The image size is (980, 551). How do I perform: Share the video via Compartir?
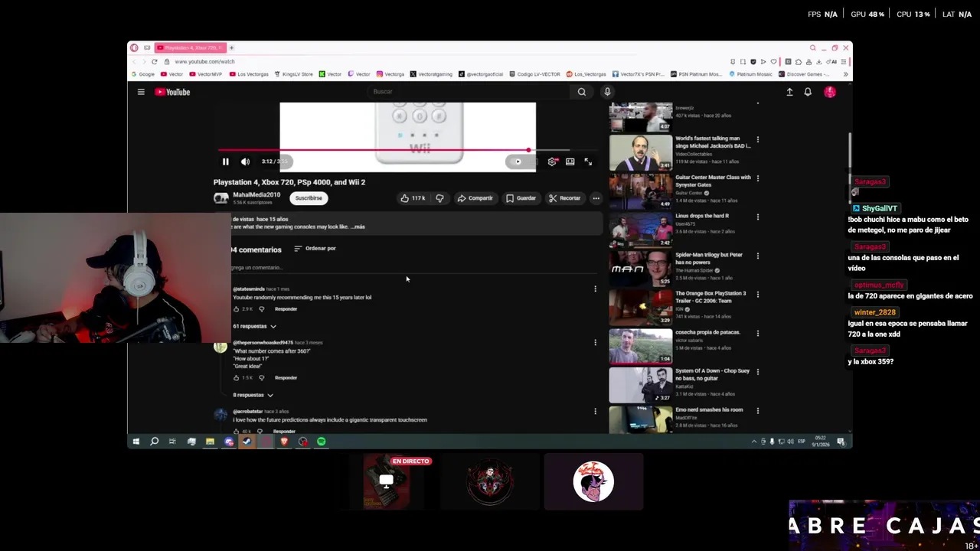[475, 198]
